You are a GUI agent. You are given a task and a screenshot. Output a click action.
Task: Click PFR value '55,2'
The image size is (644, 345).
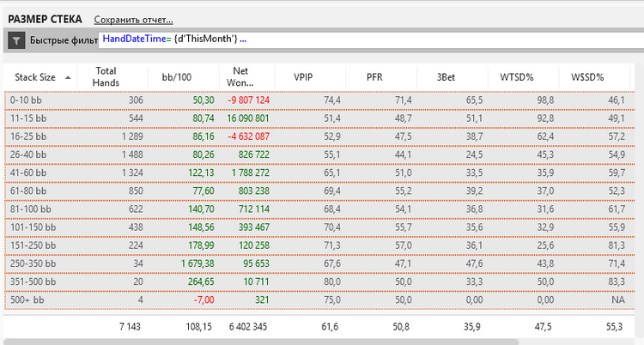tap(404, 191)
